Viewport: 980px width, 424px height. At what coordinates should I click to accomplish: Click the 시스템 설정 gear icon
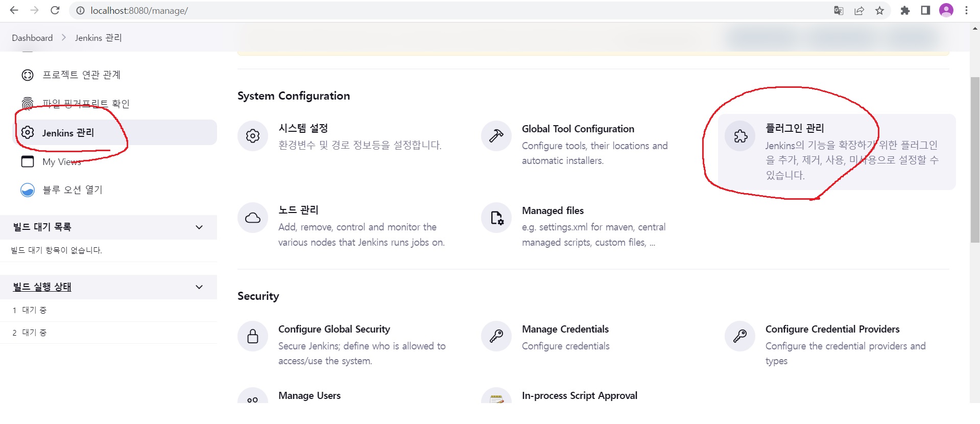click(253, 136)
